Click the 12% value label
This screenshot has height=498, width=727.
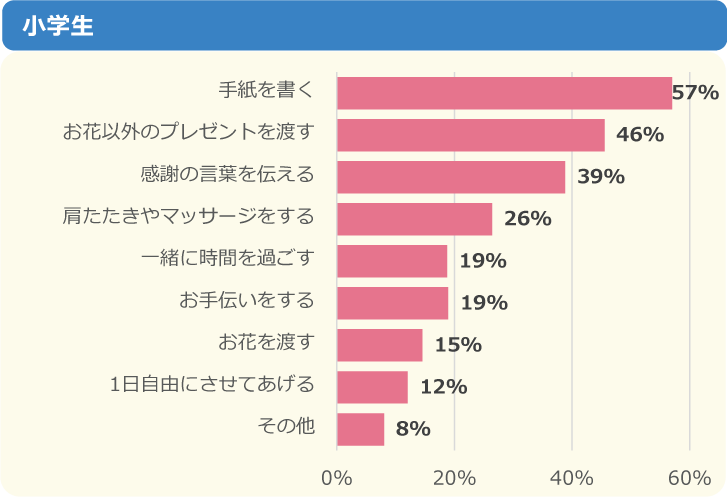444,387
